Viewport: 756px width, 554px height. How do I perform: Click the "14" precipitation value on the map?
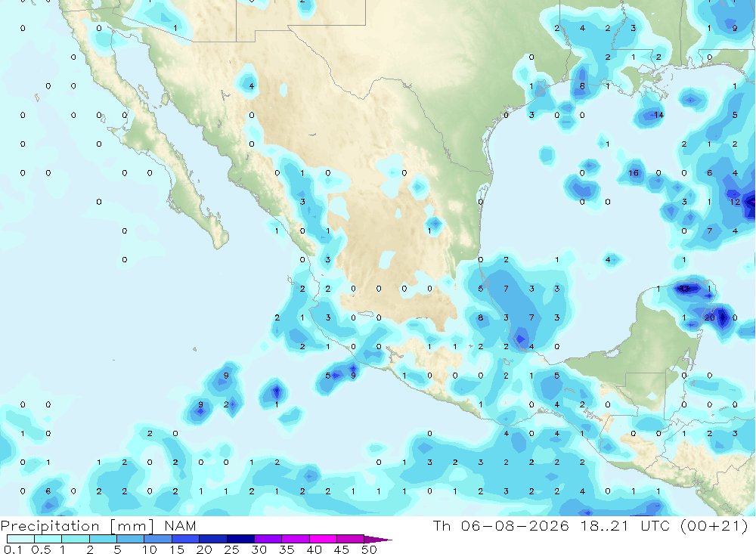pos(658,115)
